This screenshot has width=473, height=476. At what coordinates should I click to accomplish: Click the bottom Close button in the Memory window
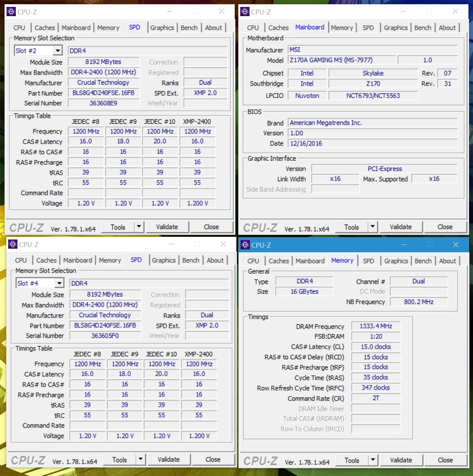[x=445, y=460]
